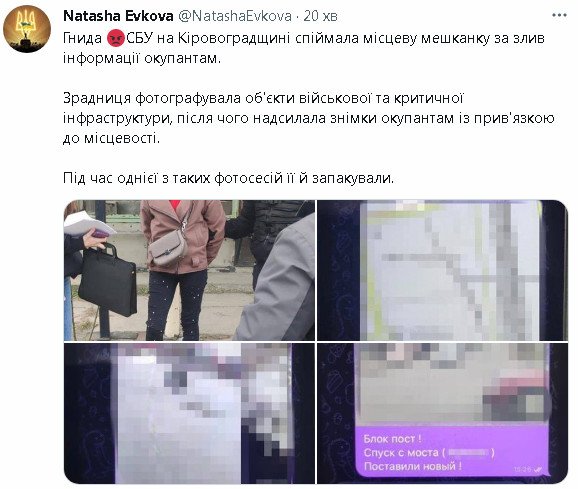Open the tweet's three-dot more options menu
Viewport: 578px width, 489px height.
pyautogui.click(x=559, y=15)
